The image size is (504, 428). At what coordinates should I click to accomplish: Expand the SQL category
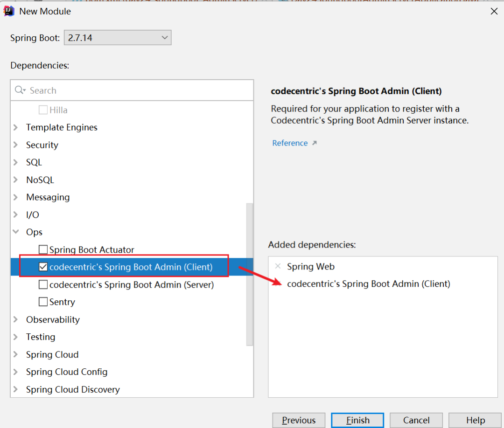(16, 162)
